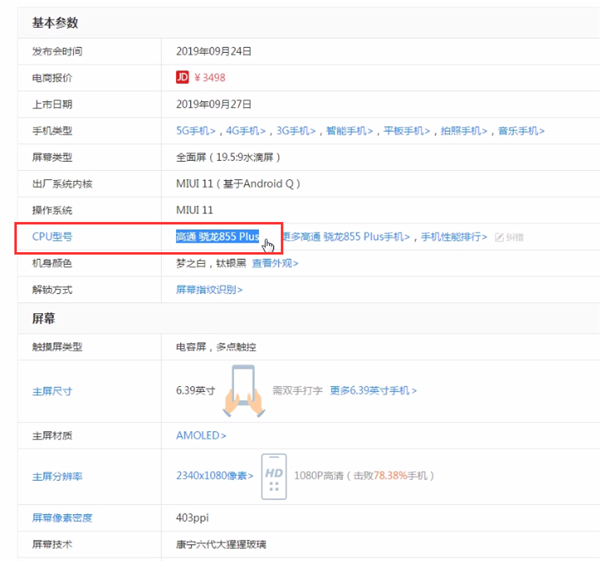Open the 平板手机 category link
Viewport: 600px width, 561px height.
click(407, 131)
